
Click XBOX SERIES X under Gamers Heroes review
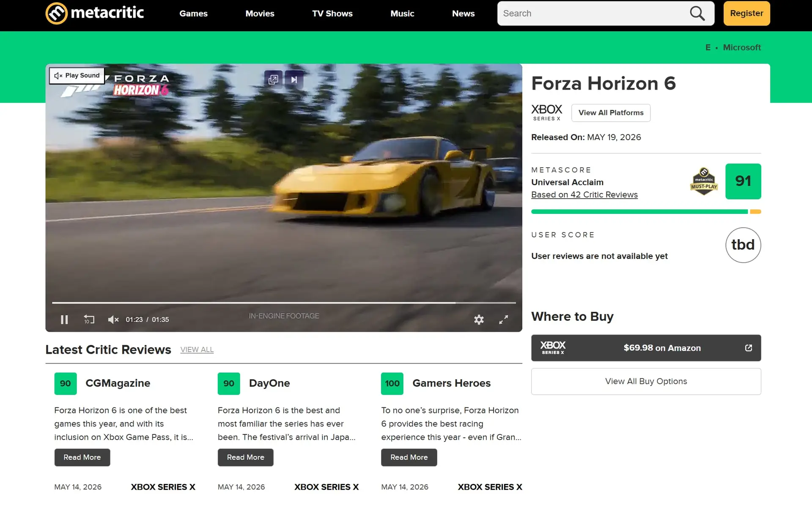[490, 487]
